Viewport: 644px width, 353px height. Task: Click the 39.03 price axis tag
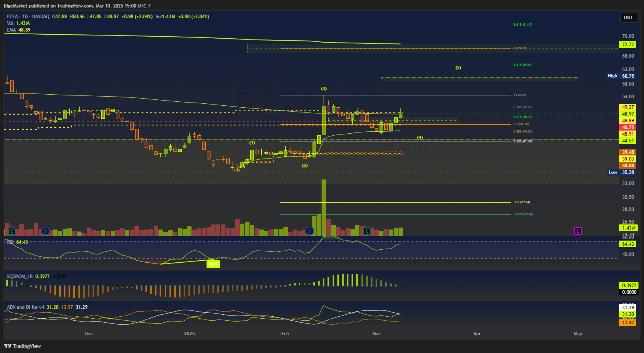pos(628,159)
